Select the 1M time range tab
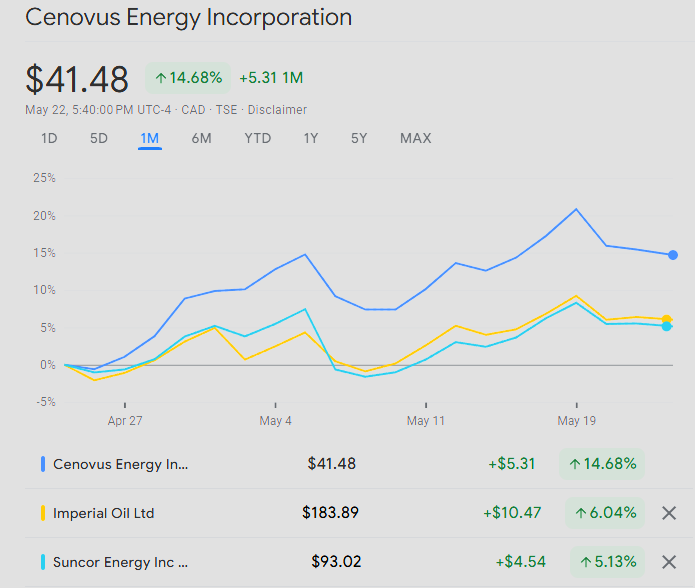The image size is (695, 588). pyautogui.click(x=150, y=138)
